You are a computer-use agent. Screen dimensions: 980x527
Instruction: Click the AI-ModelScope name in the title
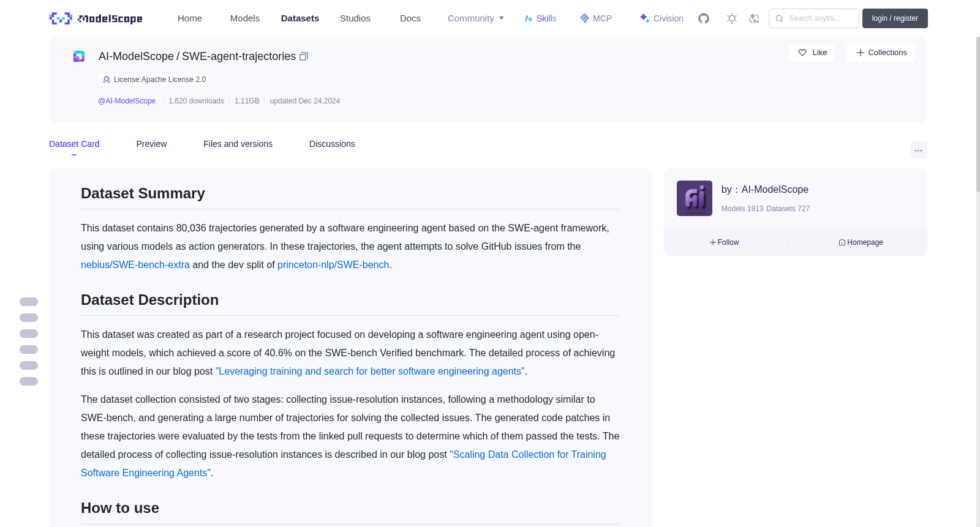pyautogui.click(x=136, y=56)
